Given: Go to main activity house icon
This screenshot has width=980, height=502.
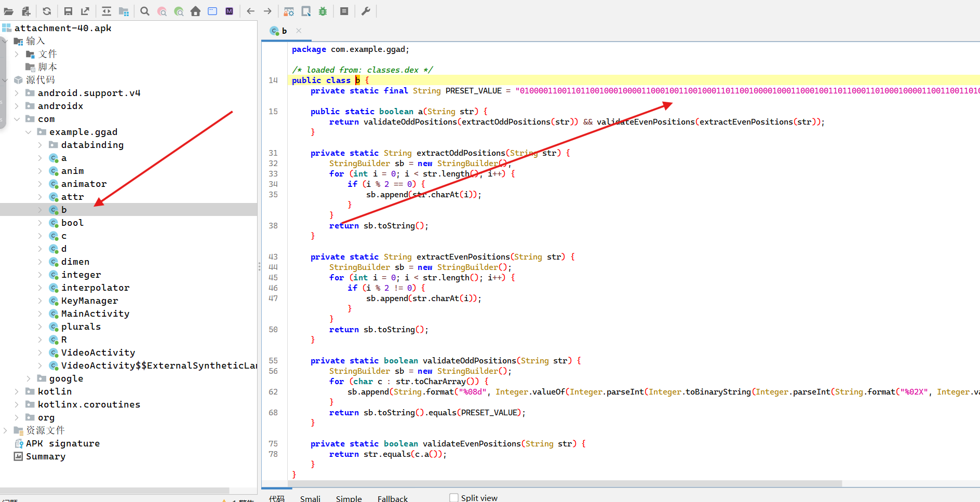Looking at the screenshot, I should [x=196, y=11].
